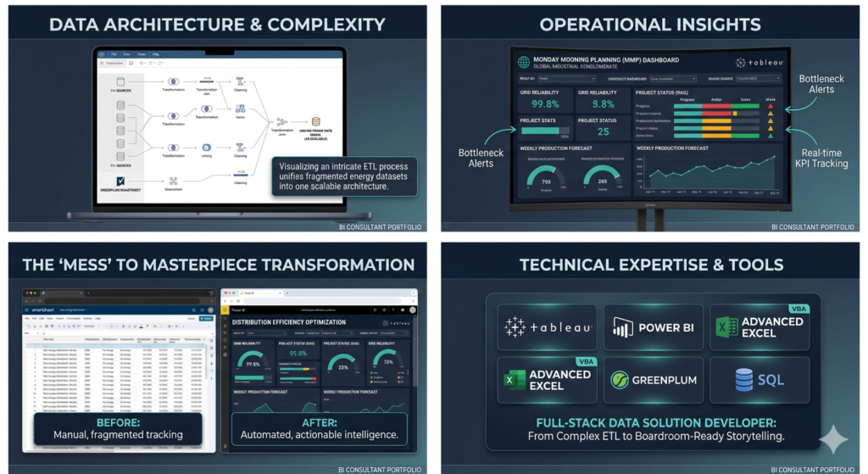Image resolution: width=868 pixels, height=474 pixels.
Task: Open the ROUT BY filter dropdown
Action: [567, 79]
